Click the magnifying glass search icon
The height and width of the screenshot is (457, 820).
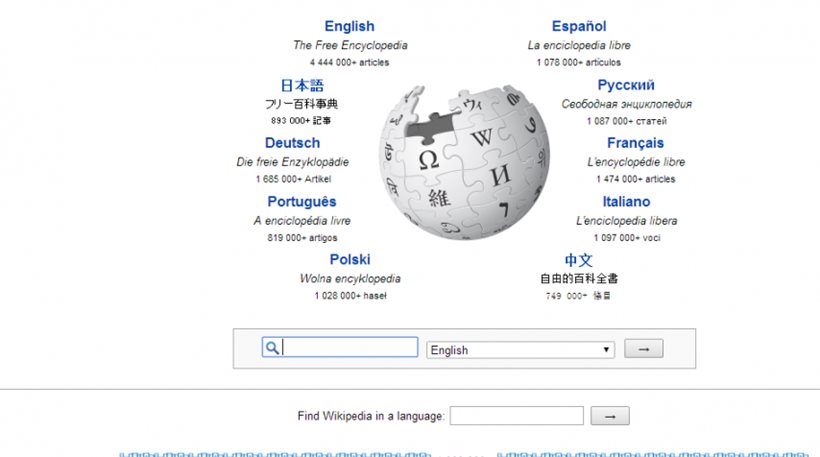(x=271, y=348)
